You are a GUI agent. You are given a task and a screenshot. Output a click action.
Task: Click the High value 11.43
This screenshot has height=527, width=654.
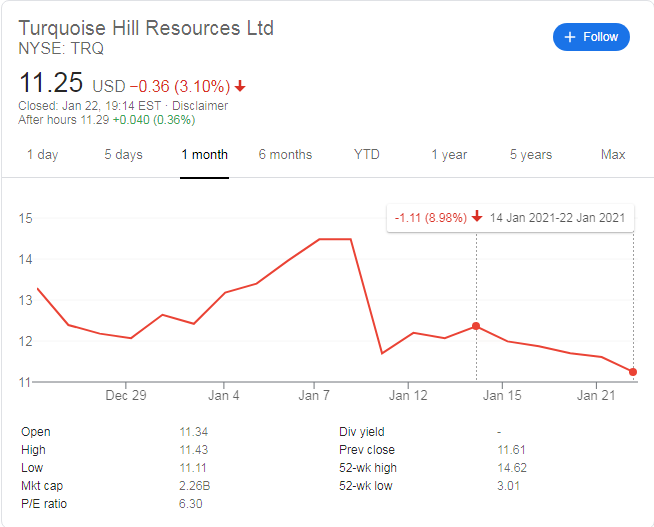[194, 449]
